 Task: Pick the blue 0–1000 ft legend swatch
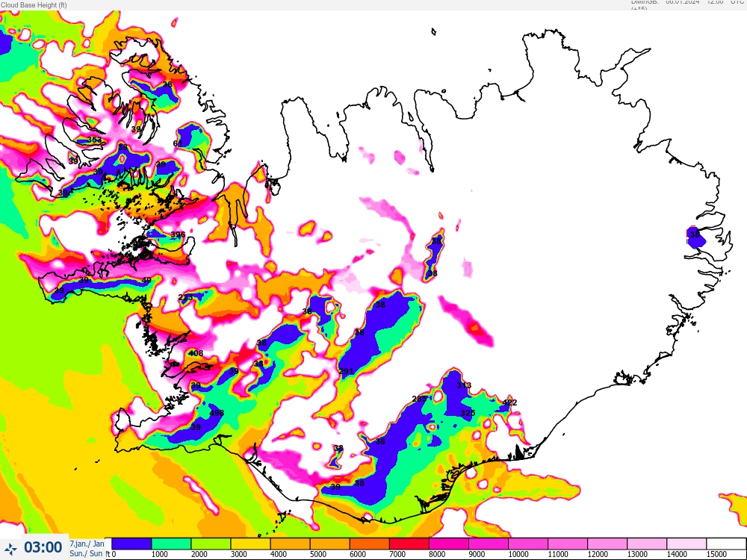(x=131, y=544)
